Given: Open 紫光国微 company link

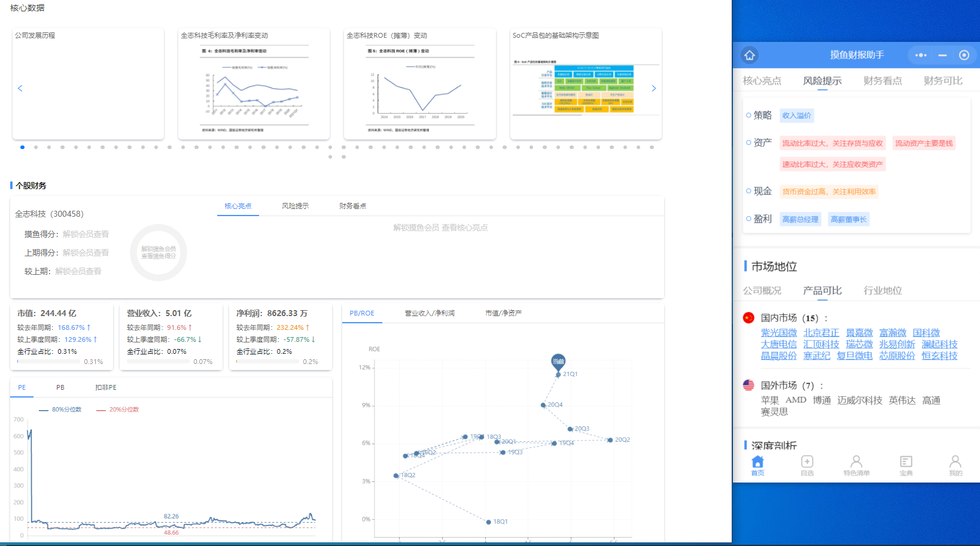Looking at the screenshot, I should (x=779, y=333).
